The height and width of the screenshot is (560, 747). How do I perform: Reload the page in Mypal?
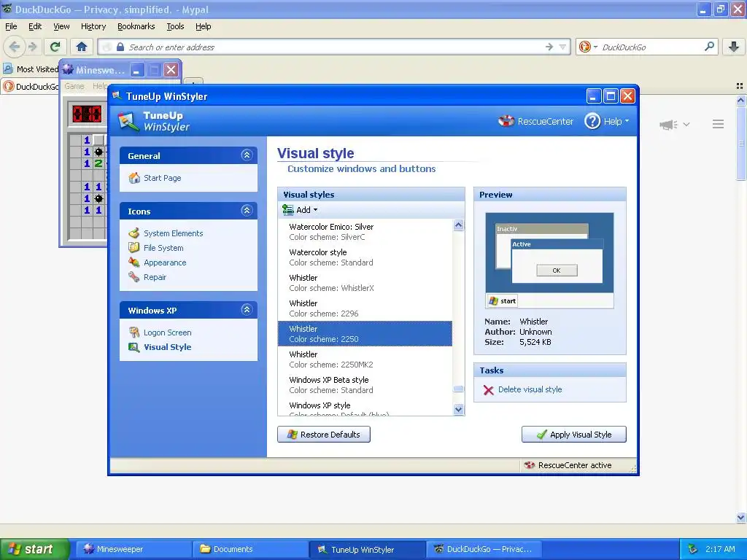55,47
